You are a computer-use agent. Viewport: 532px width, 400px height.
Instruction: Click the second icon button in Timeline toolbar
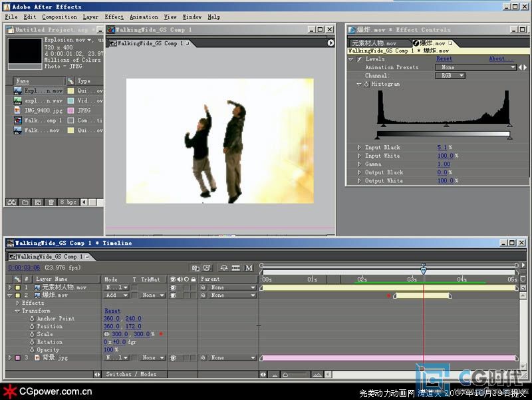[x=207, y=268]
